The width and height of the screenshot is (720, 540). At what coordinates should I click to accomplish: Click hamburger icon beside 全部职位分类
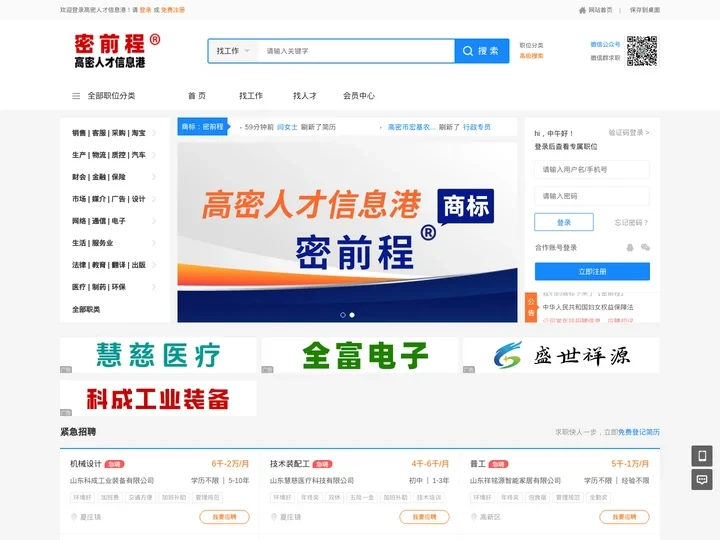tap(76, 96)
